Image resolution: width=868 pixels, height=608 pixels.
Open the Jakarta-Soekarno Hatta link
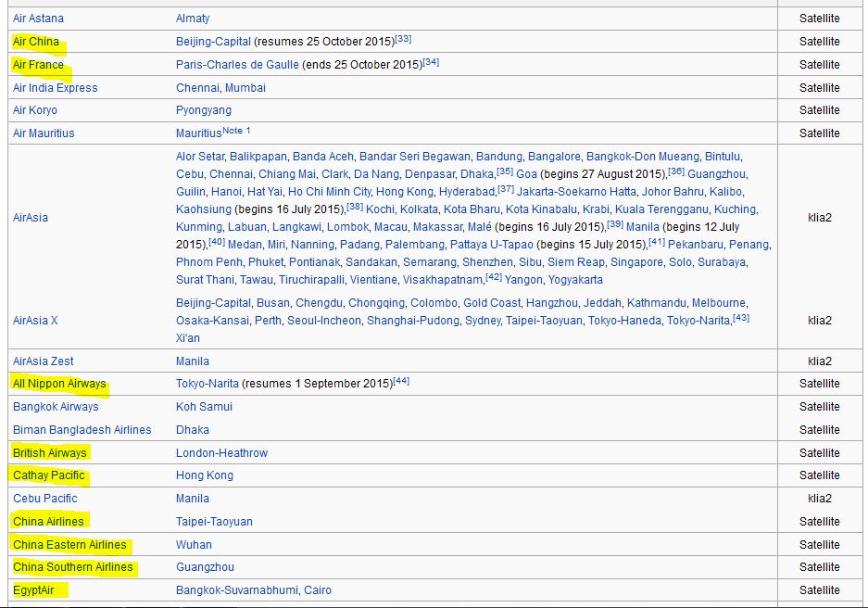[576, 192]
